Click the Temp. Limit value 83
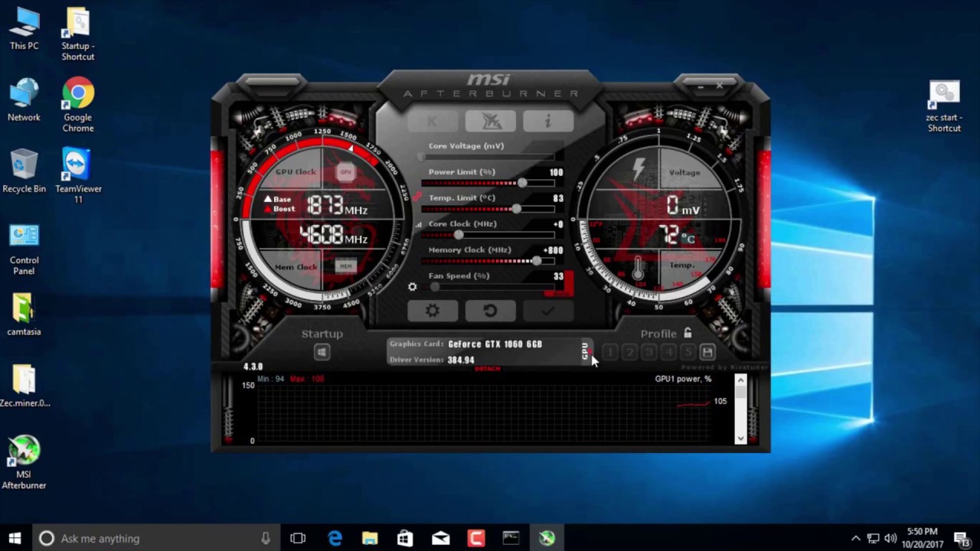The width and height of the screenshot is (980, 551). coord(558,198)
